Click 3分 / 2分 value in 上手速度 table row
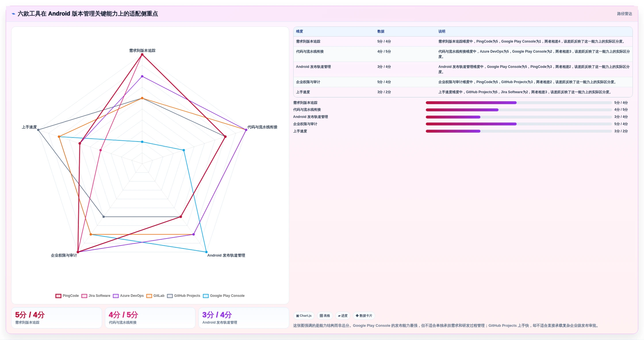This screenshot has height=340, width=644. (384, 92)
